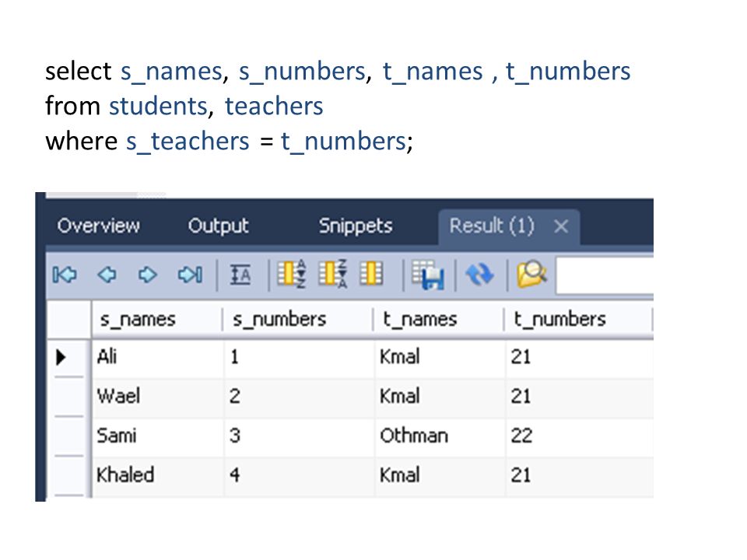The height and width of the screenshot is (560, 747).
Task: Select the t_numbers cell 22
Action: coord(580,436)
